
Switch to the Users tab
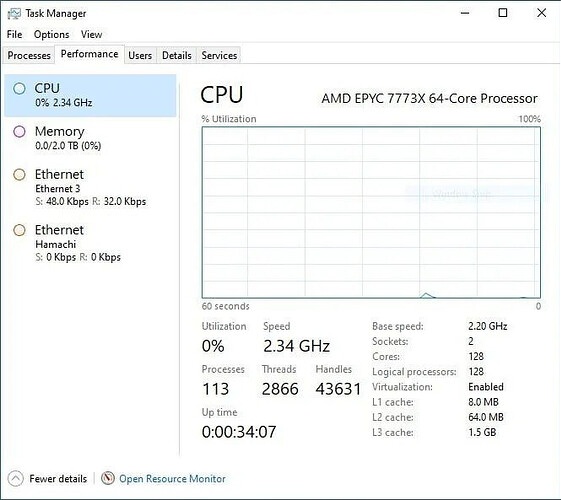click(140, 55)
